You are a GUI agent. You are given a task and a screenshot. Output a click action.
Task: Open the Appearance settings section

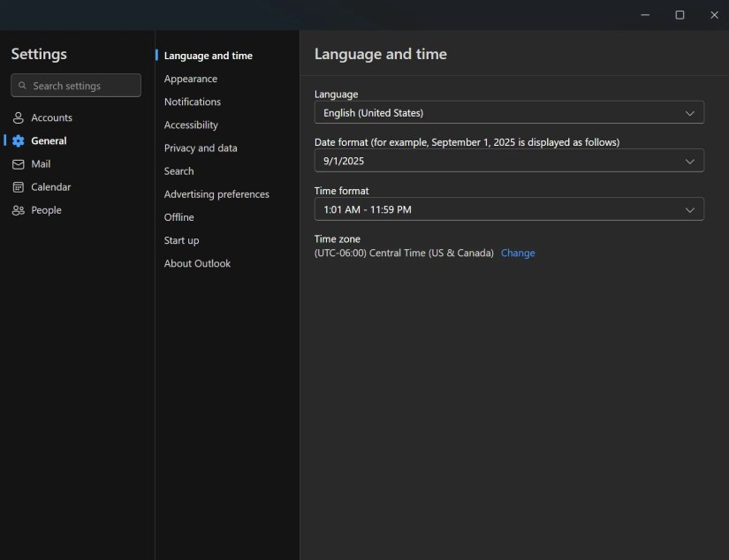coord(191,79)
